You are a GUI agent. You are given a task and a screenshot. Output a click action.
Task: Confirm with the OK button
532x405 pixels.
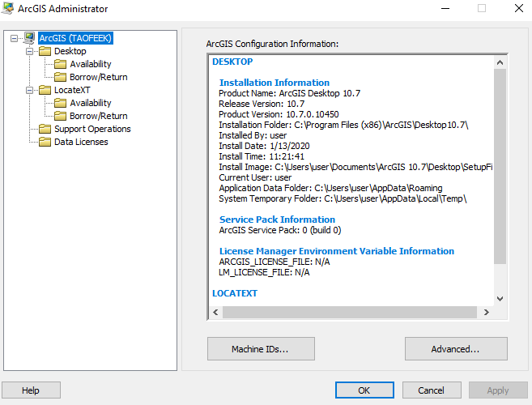(x=364, y=390)
